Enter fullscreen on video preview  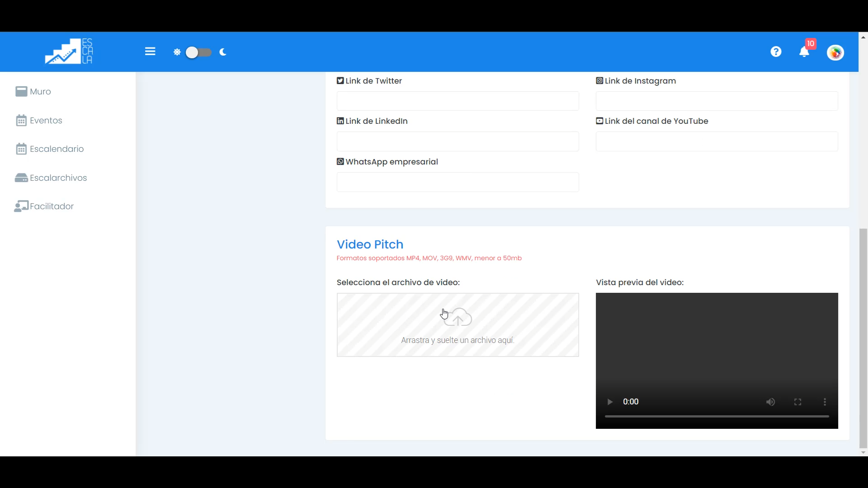(797, 402)
